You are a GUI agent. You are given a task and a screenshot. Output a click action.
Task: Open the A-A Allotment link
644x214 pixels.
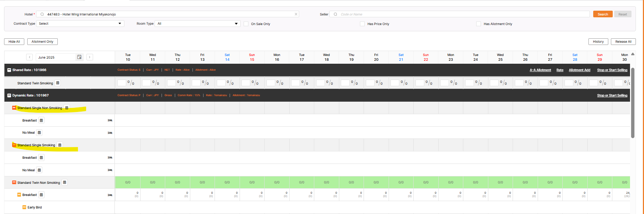click(x=540, y=70)
